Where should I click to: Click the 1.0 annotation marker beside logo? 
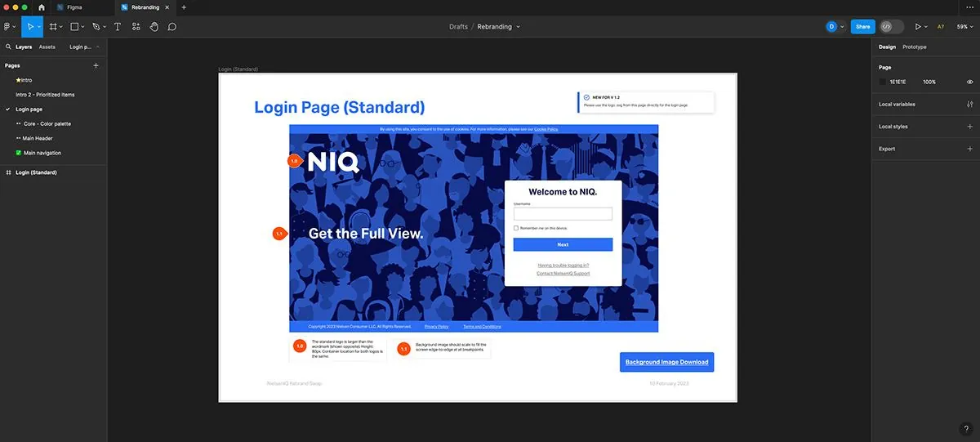pos(295,161)
